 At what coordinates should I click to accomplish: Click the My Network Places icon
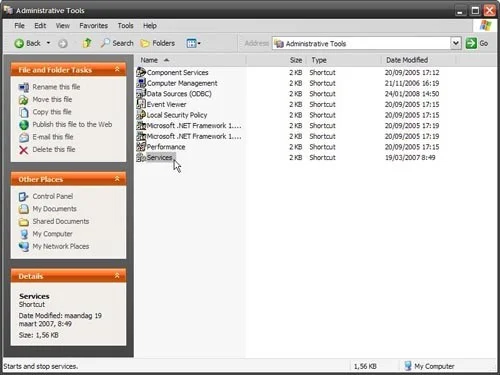pos(23,247)
